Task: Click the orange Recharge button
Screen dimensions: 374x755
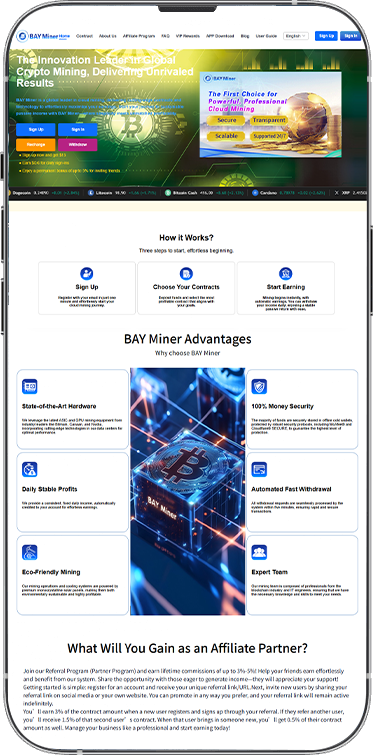Action: coord(36,144)
